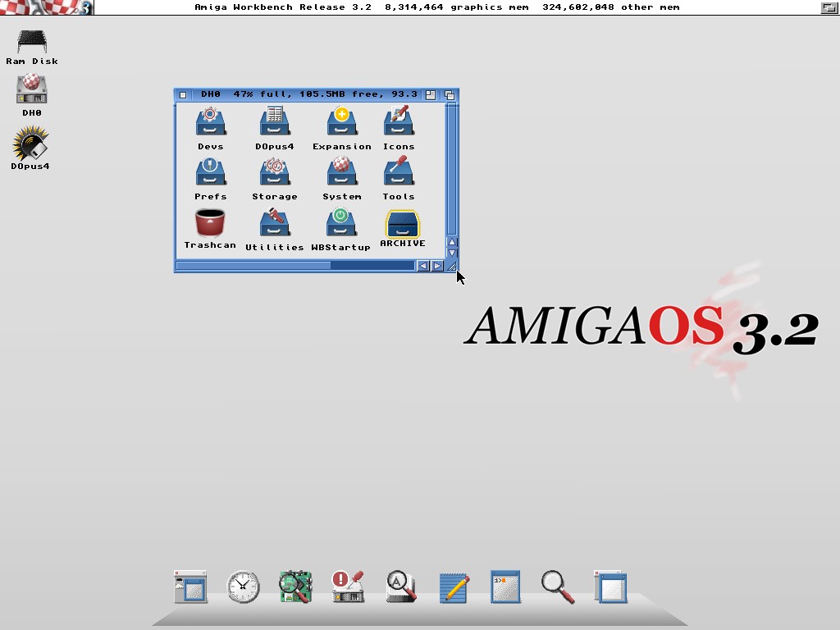This screenshot has height=630, width=840.
Task: Open the Utilities drawer
Action: pos(275,223)
